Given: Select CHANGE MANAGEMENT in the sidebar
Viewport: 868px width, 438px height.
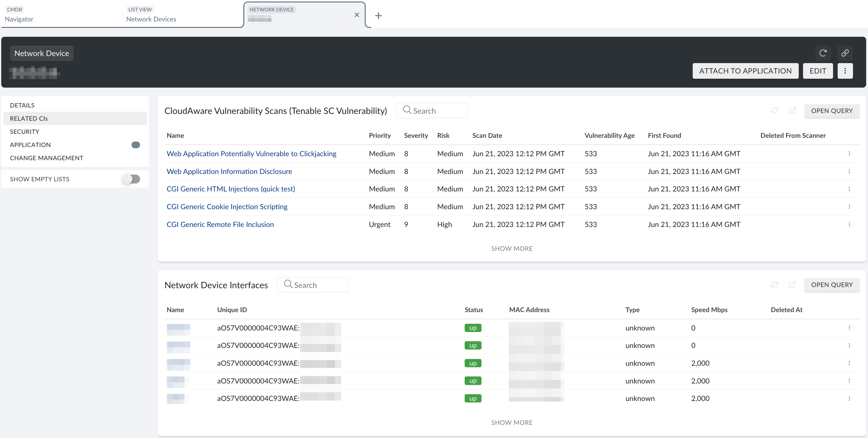Looking at the screenshot, I should 47,157.
